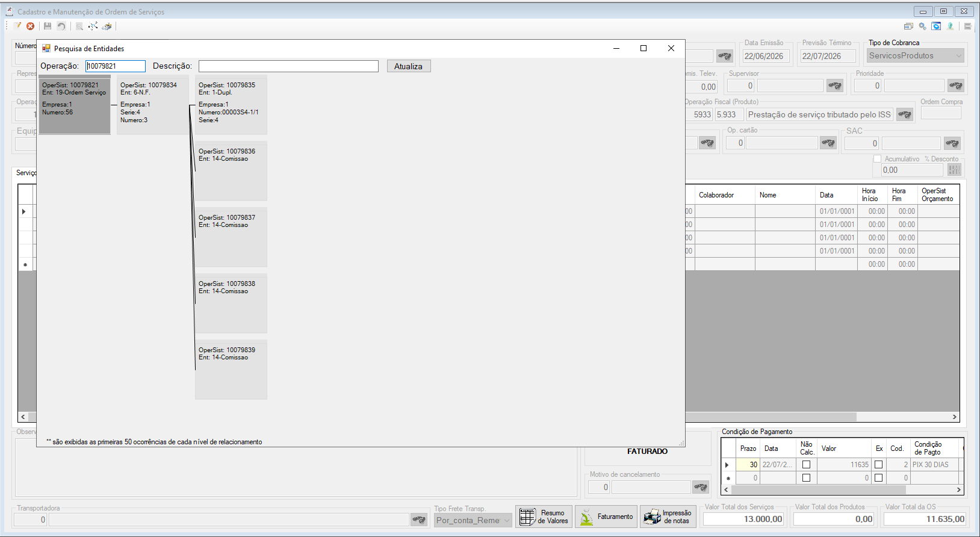The width and height of the screenshot is (980, 537).
Task: Open the Supervisor binoculars lookup
Action: 835,85
